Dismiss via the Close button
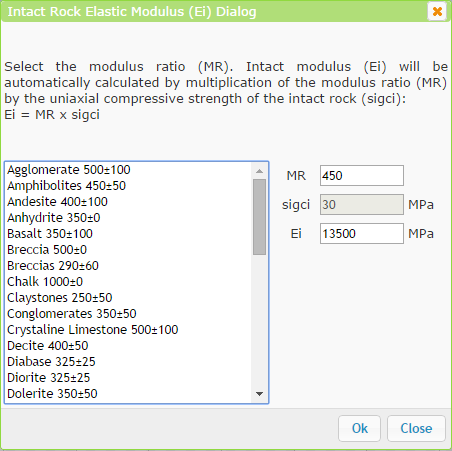 pyautogui.click(x=416, y=428)
